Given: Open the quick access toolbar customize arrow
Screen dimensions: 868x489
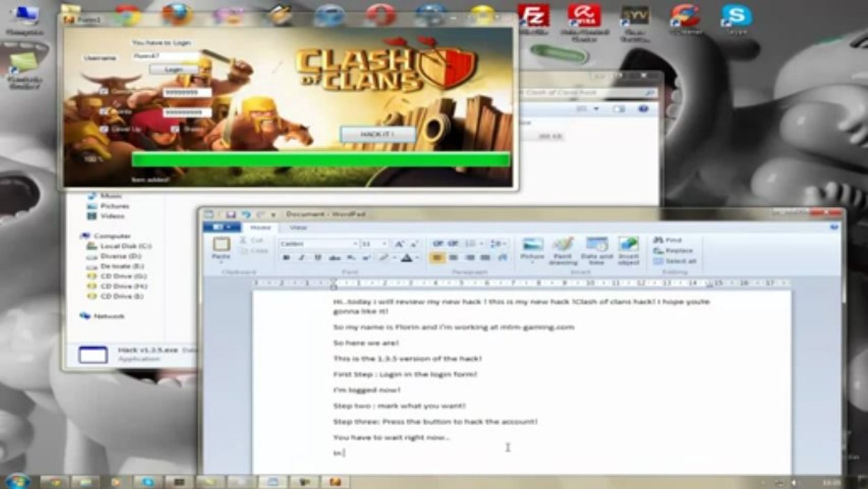Looking at the screenshot, I should [x=273, y=214].
